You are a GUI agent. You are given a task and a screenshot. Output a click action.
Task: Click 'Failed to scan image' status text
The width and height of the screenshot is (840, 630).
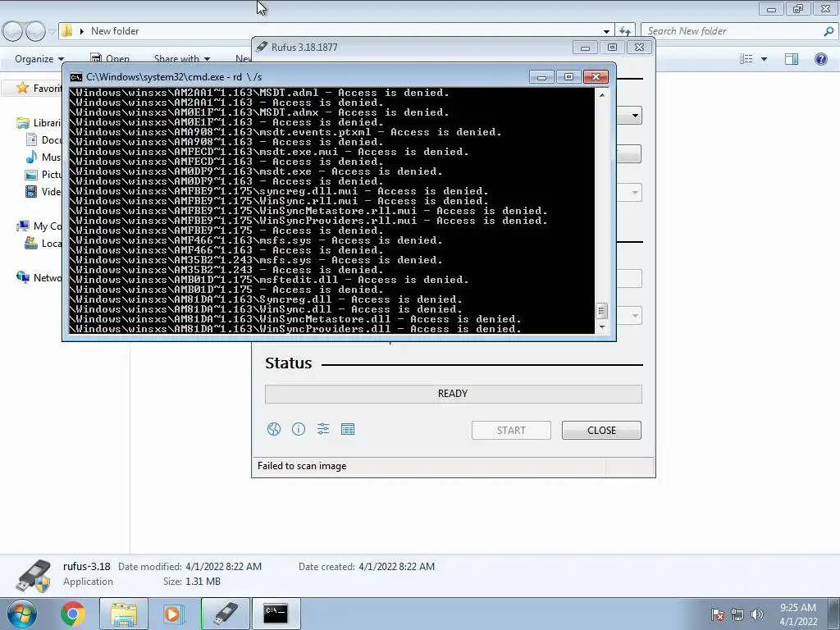point(302,466)
